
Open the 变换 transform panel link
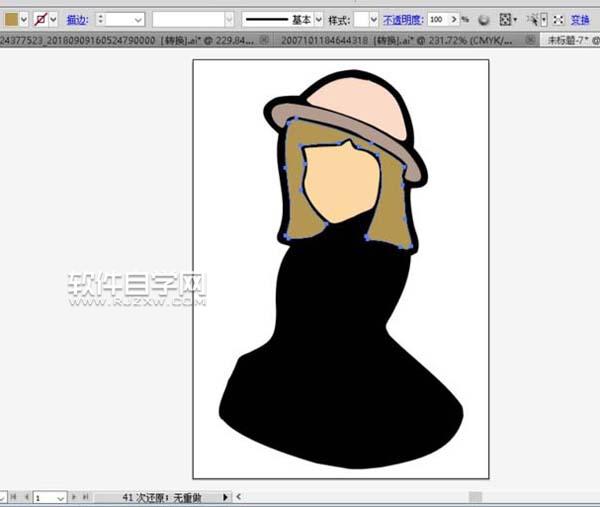click(579, 19)
